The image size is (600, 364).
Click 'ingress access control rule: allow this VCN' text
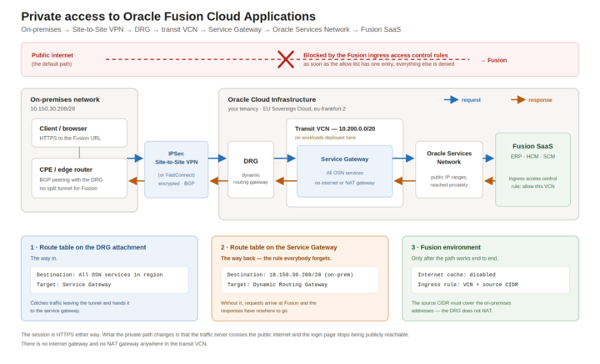(533, 183)
